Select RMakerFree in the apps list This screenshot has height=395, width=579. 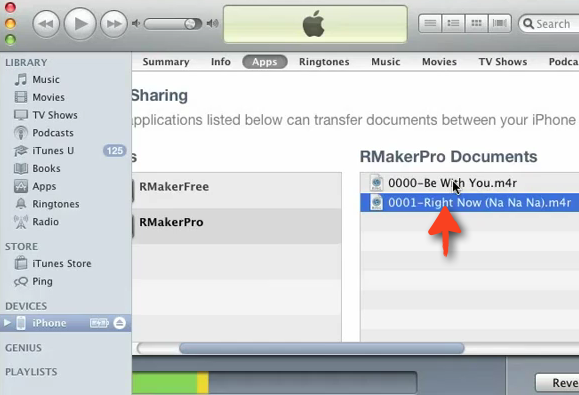click(236, 187)
